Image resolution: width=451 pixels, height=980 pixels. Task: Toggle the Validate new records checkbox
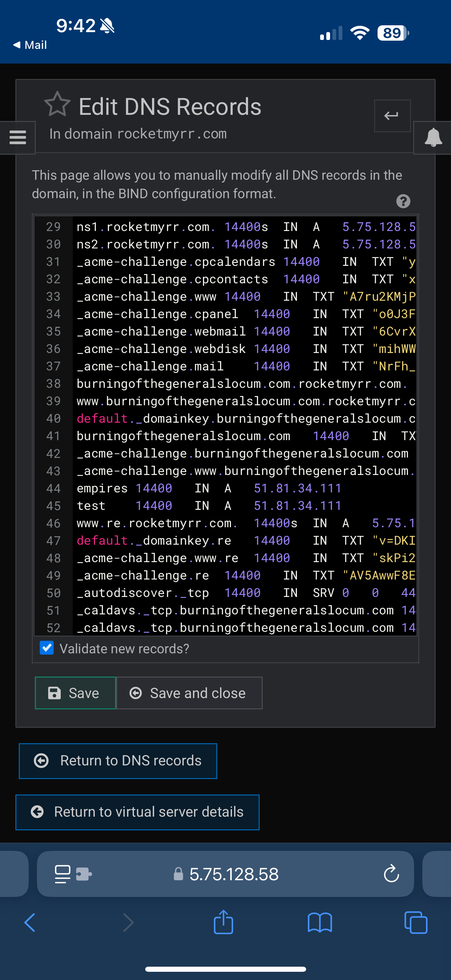[x=47, y=648]
